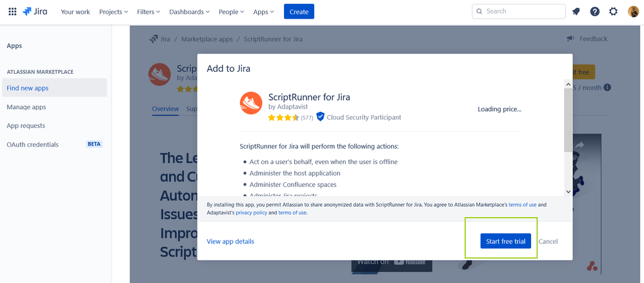644x283 pixels.
Task: Click the Feedback megaphone icon
Action: [570, 39]
